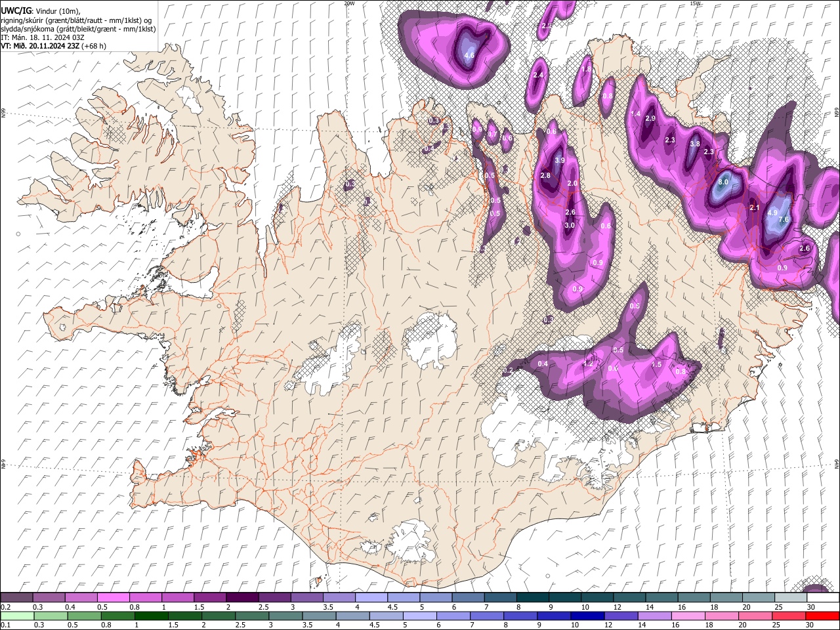
Task: Click the 3.8 value on the map
Action: (x=695, y=144)
